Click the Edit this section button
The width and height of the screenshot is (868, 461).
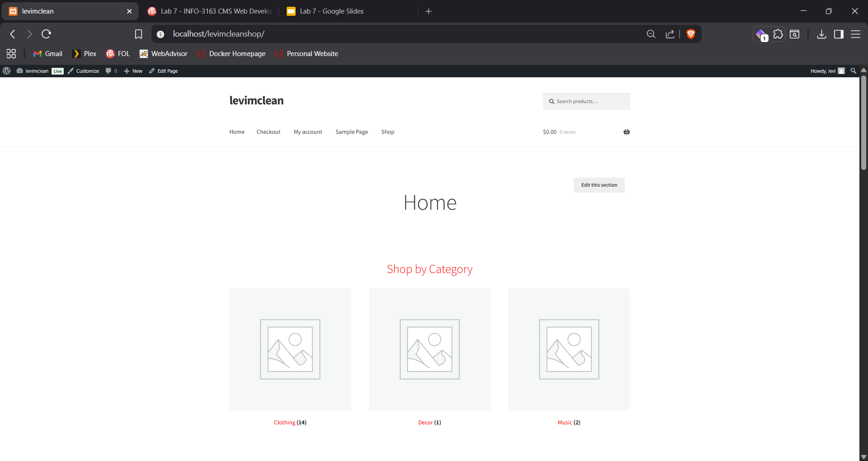click(599, 185)
